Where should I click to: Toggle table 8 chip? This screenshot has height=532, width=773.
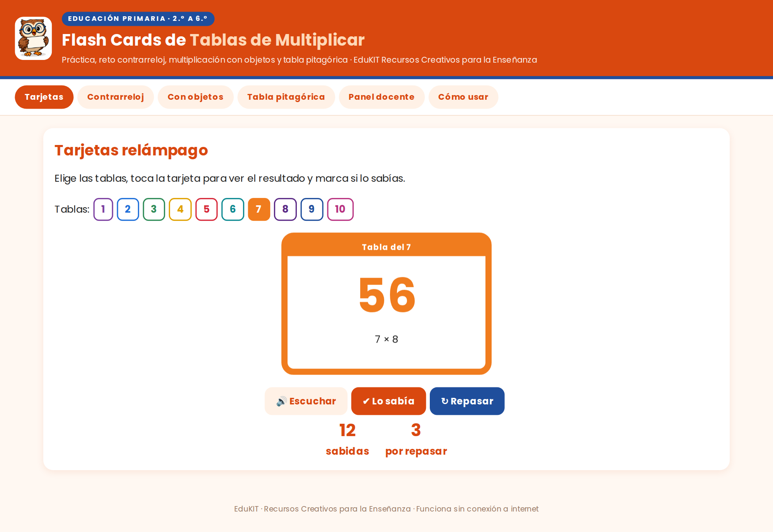coord(285,209)
